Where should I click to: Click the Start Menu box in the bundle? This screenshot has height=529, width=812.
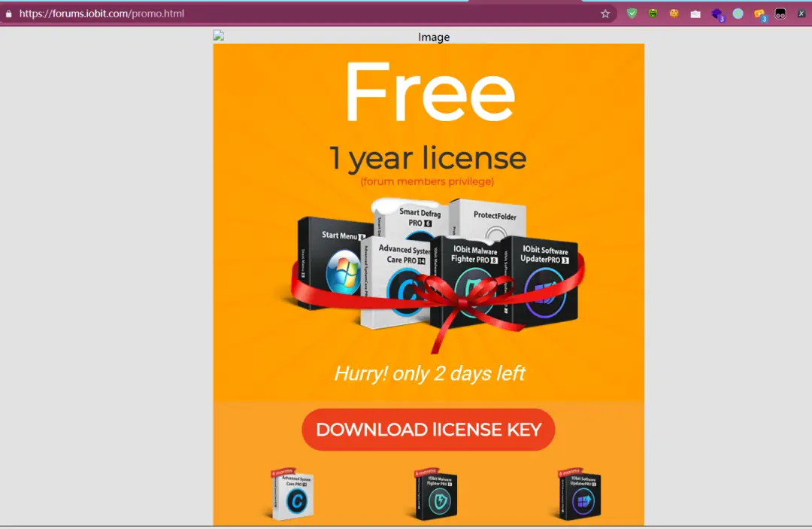pos(332,262)
